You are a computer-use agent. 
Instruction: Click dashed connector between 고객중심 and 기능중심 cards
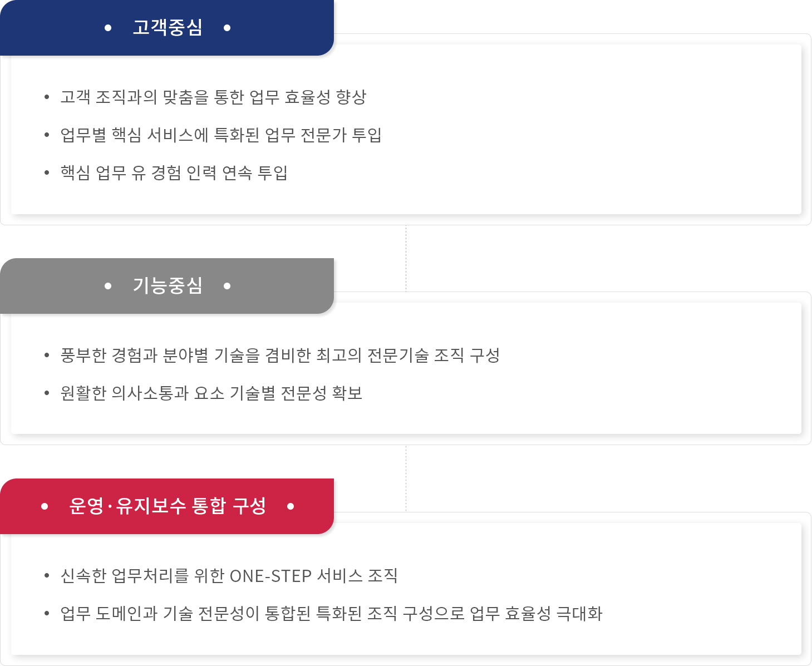click(x=406, y=258)
